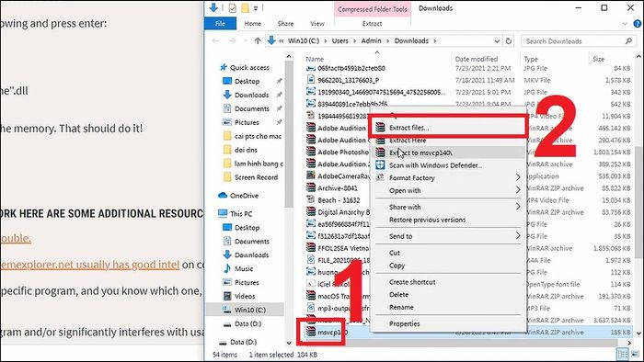Screen dimensions: 644x362
Task: Open Pictures under Quick access
Action: pyautogui.click(x=247, y=122)
